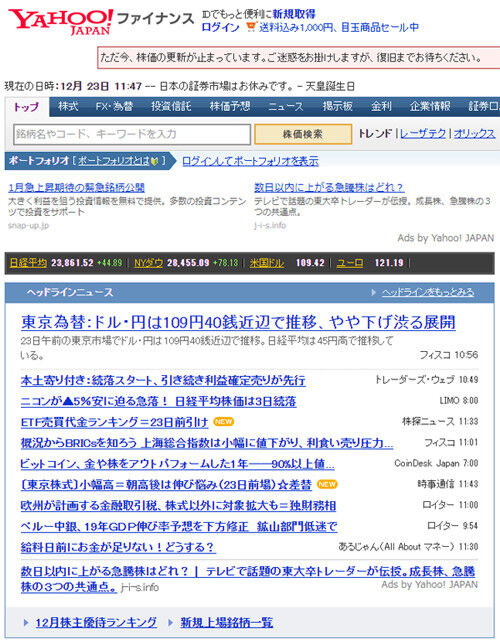Go to the 株価予想 tab
This screenshot has width=500, height=642.
click(x=230, y=106)
